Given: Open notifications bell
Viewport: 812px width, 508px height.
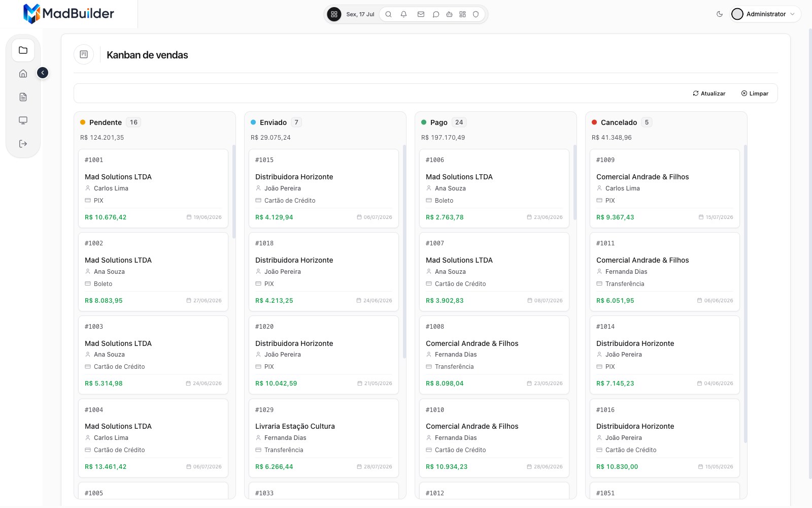Looking at the screenshot, I should click(x=403, y=14).
